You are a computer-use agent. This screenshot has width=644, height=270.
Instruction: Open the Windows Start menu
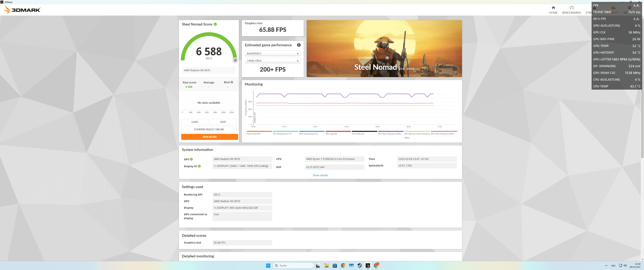click(x=268, y=265)
